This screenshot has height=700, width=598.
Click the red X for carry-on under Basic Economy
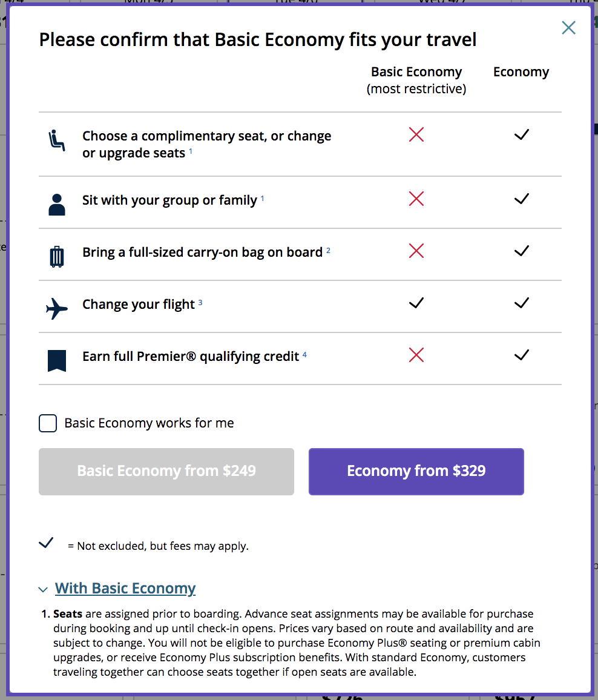point(416,251)
